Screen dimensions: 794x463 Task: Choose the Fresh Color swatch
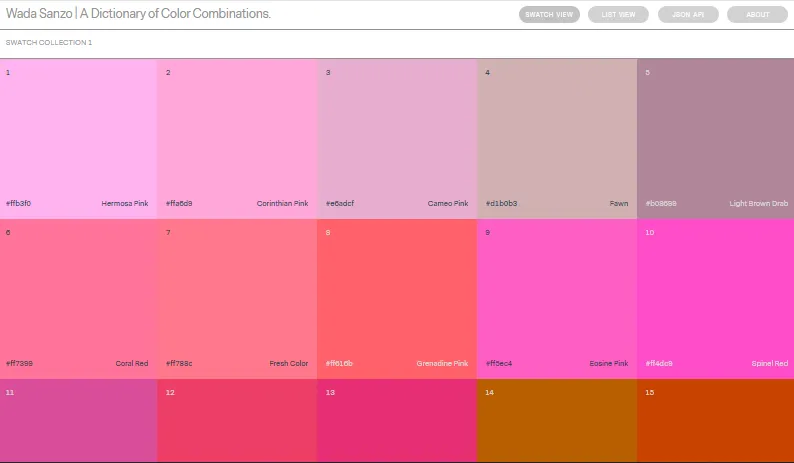click(237, 298)
